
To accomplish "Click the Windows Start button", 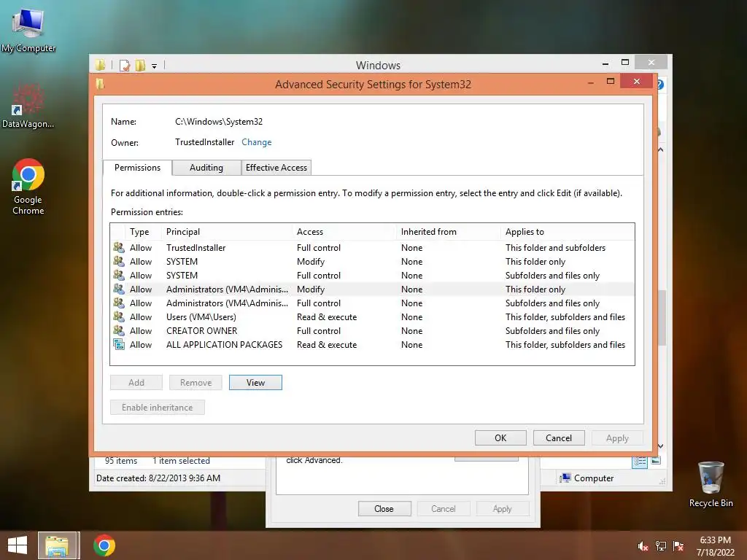I will (18, 545).
